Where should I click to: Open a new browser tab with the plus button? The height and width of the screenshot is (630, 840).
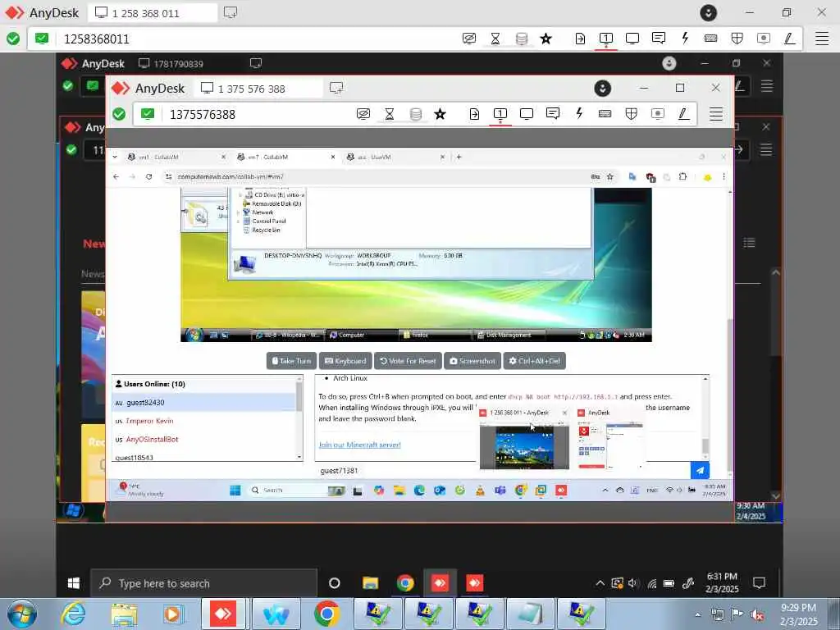coord(459,157)
